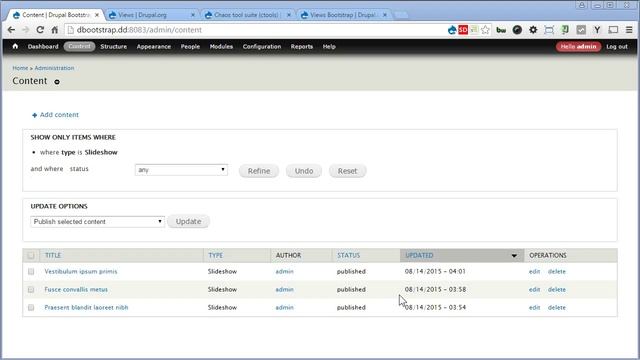This screenshot has height=360, width=640.
Task: Click delete for Fusce convallis metus
Action: coord(557,289)
